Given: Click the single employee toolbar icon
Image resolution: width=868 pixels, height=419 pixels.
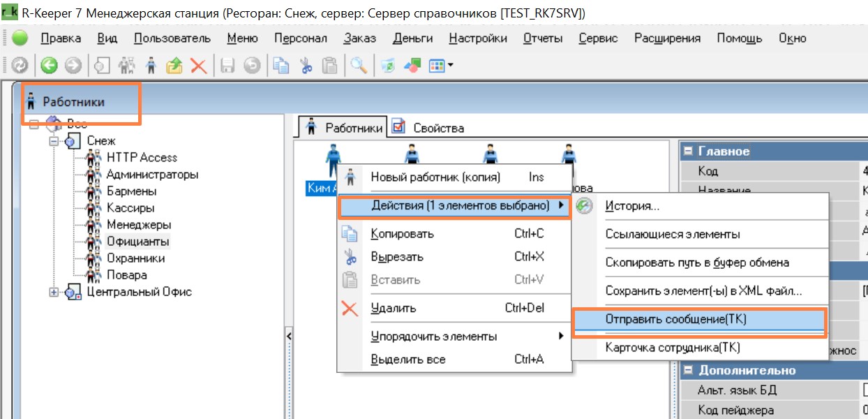Looking at the screenshot, I should (150, 66).
